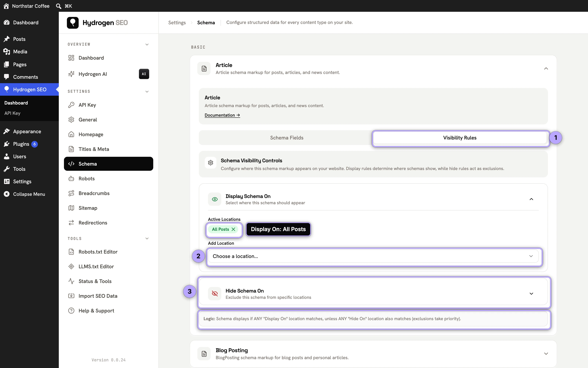This screenshot has height=368, width=588.
Task: Open the API Key submenu under Hydrogen SEO
Action: tap(12, 113)
